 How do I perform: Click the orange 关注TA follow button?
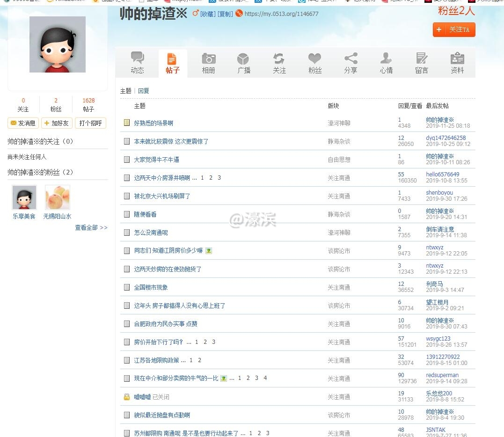click(x=453, y=29)
